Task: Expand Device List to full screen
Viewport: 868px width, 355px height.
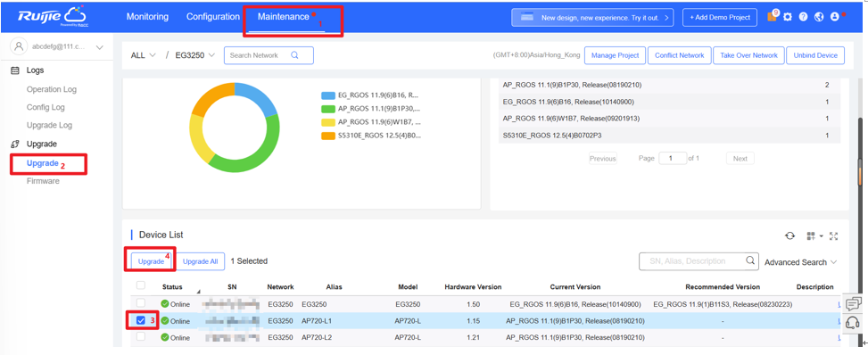Action: point(834,236)
